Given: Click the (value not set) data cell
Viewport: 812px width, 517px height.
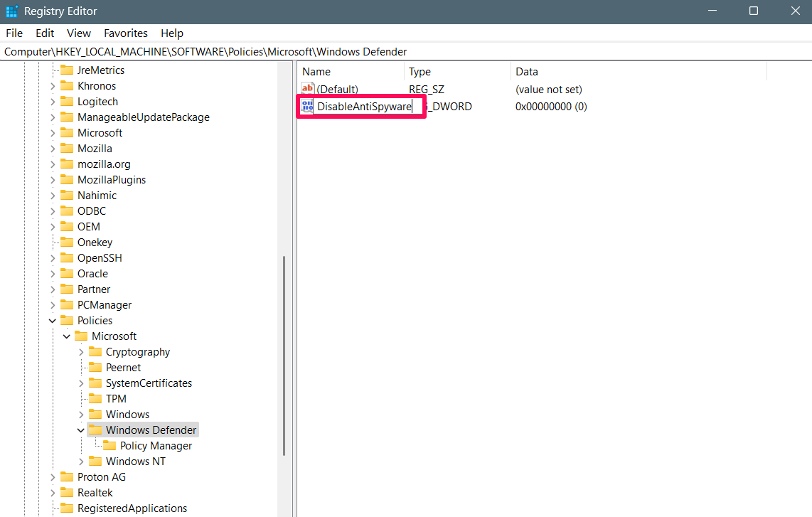Looking at the screenshot, I should pos(548,89).
